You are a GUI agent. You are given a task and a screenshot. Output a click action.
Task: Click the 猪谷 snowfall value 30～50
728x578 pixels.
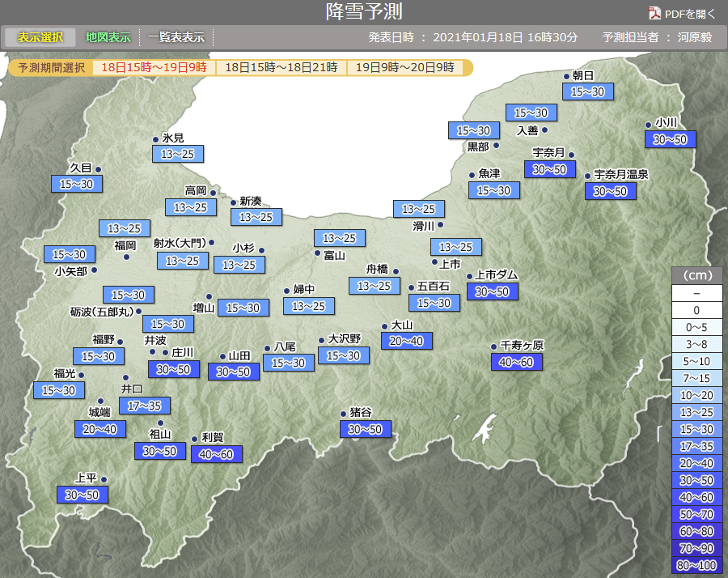pos(366,429)
